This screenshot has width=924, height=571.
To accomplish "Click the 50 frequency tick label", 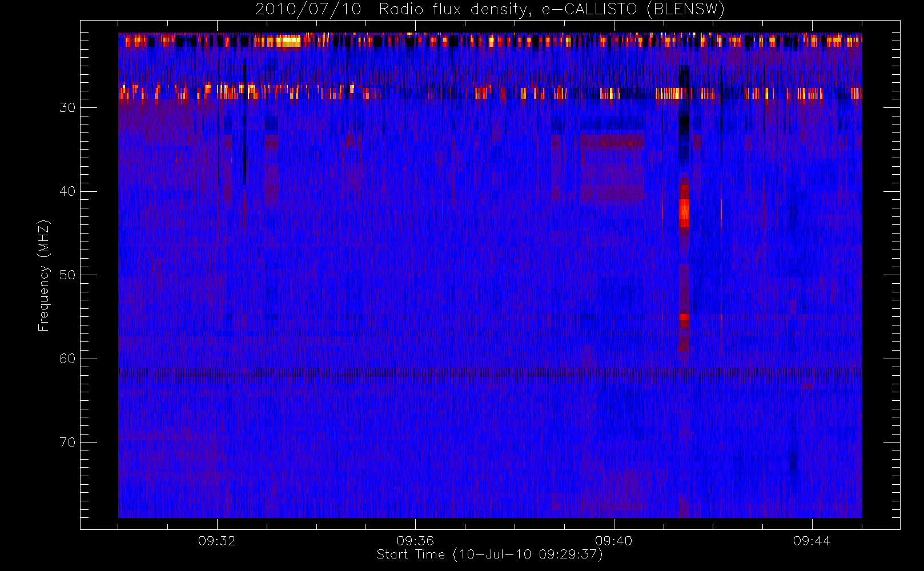I will (x=67, y=275).
